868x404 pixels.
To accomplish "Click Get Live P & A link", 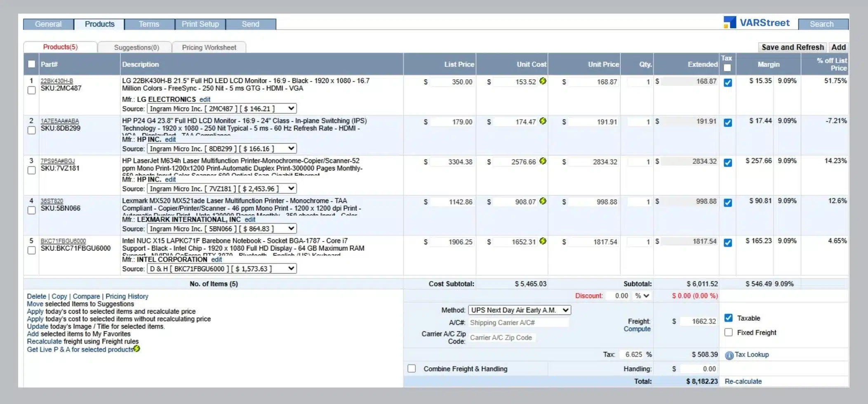I will tap(80, 350).
